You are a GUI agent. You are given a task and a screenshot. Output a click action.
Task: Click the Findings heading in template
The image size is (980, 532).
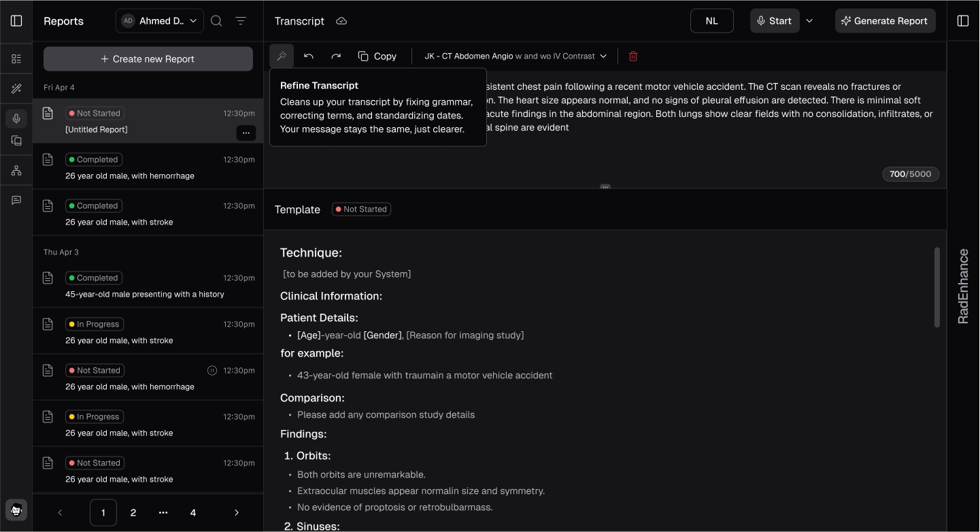(x=303, y=434)
